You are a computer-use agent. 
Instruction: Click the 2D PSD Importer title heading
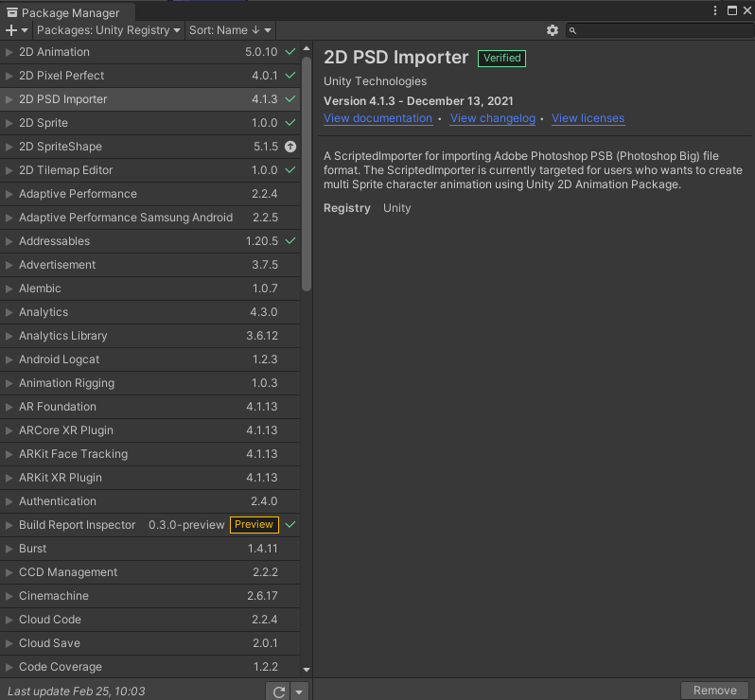395,58
